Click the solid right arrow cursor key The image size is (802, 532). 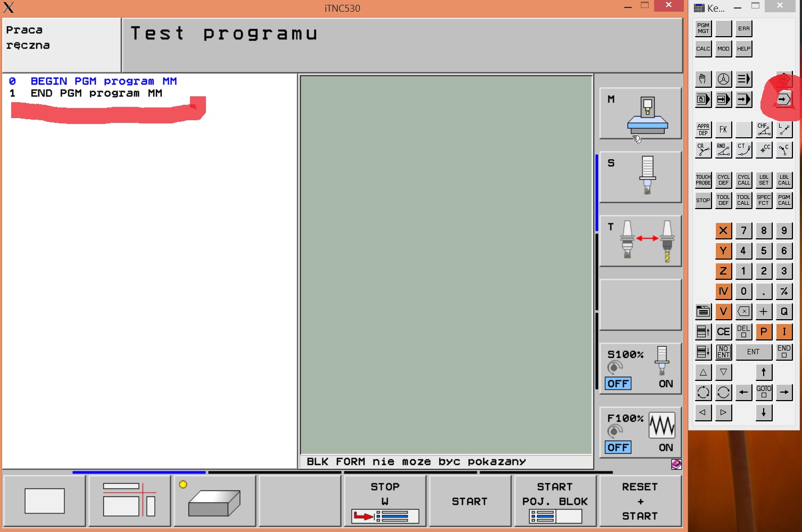point(784,392)
